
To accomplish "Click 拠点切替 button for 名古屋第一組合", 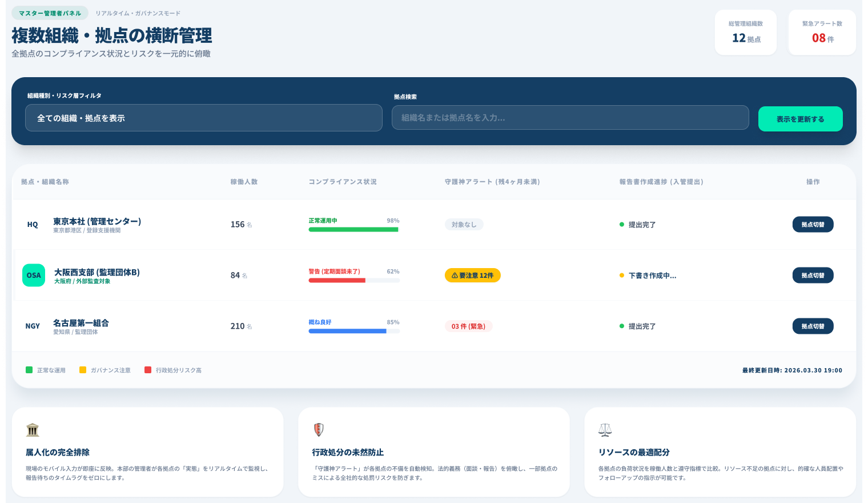I will coord(813,326).
